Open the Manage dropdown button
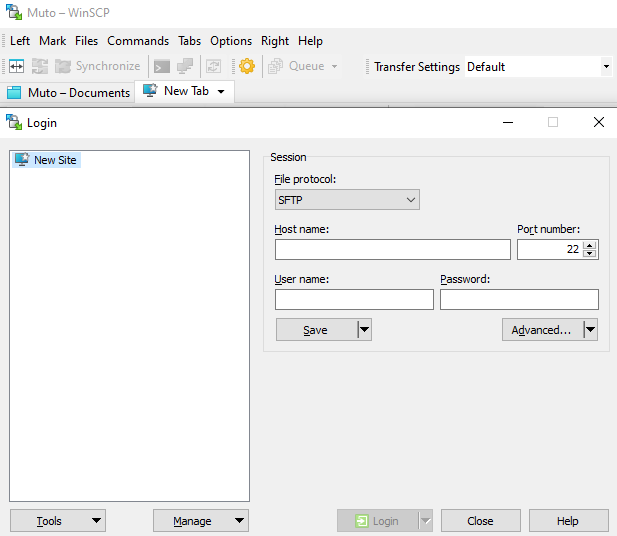Screen dimensions: 617x536 201,521
